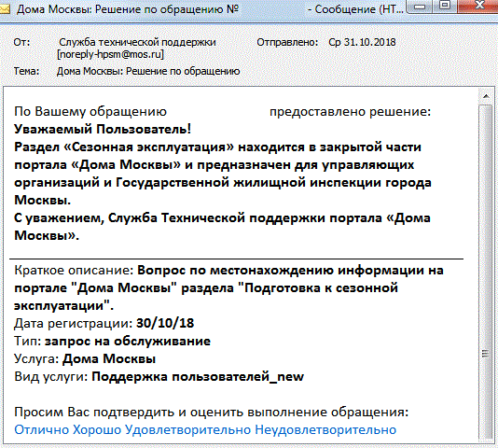Click the sent date Ср 31.10.2018
Image resolution: width=498 pixels, height=448 pixels.
pyautogui.click(x=362, y=42)
